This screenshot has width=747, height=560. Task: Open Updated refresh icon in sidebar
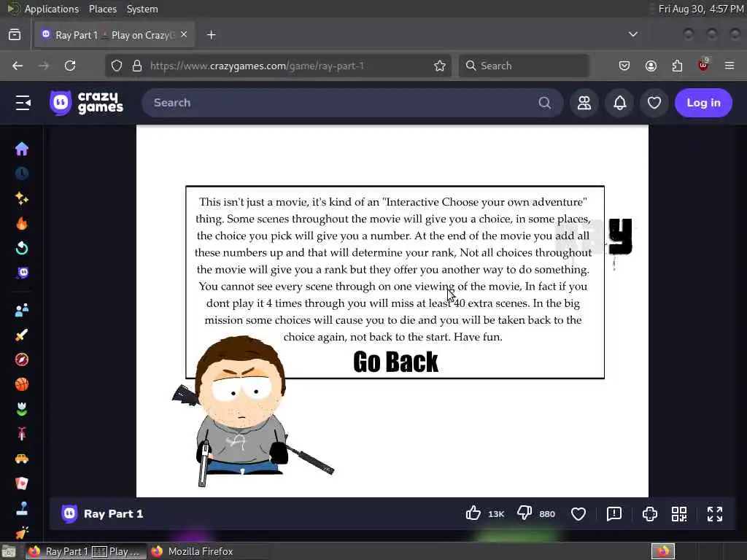21,248
